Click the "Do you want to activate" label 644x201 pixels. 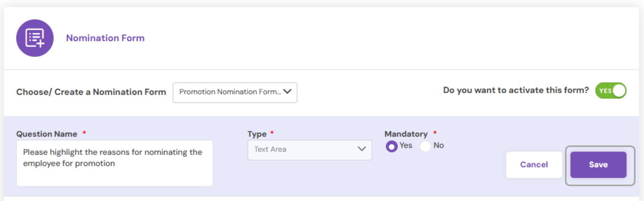tap(516, 90)
